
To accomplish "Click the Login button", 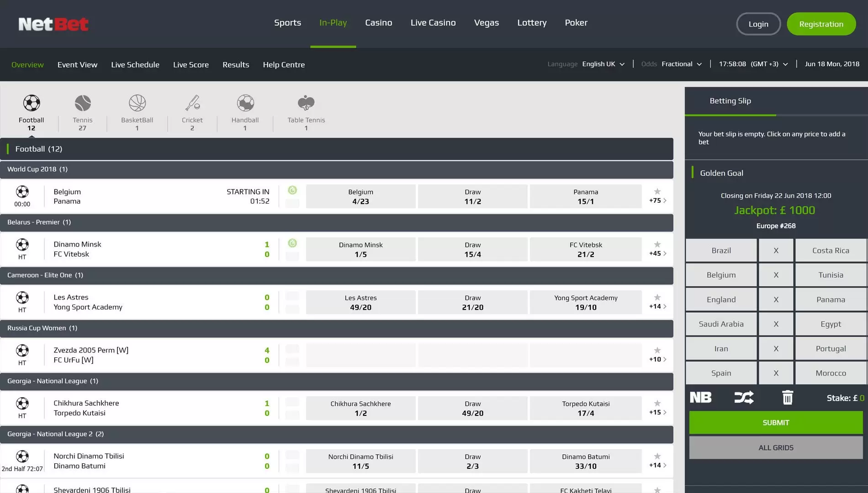I will 758,24.
